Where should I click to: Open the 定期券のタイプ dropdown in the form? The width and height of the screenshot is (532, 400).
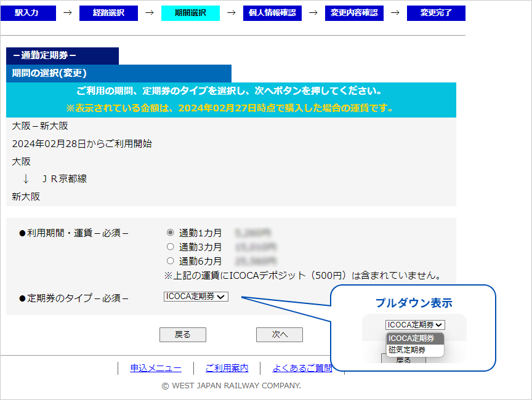pos(196,297)
